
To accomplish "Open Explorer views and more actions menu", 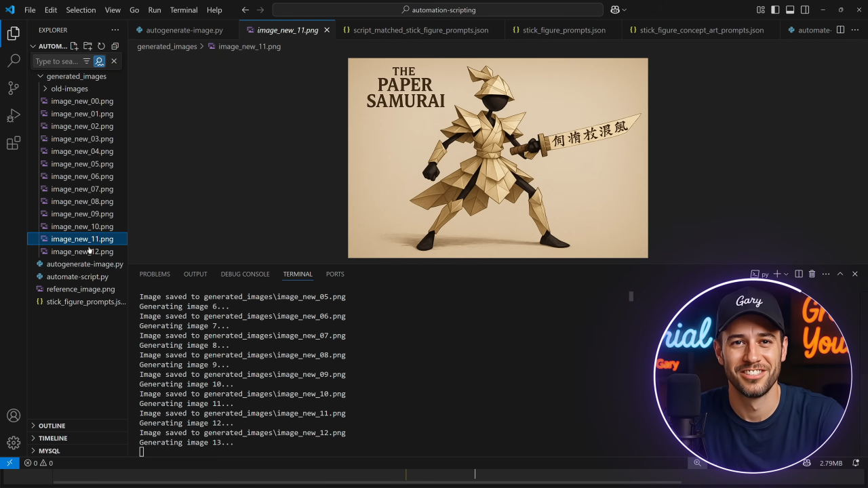I will pos(115,30).
